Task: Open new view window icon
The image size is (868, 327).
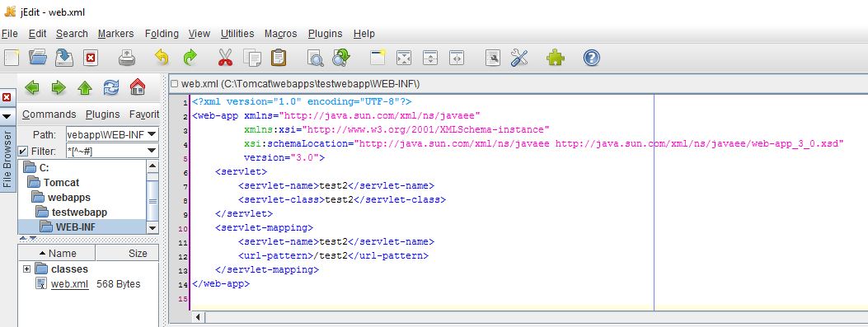Action: point(378,58)
